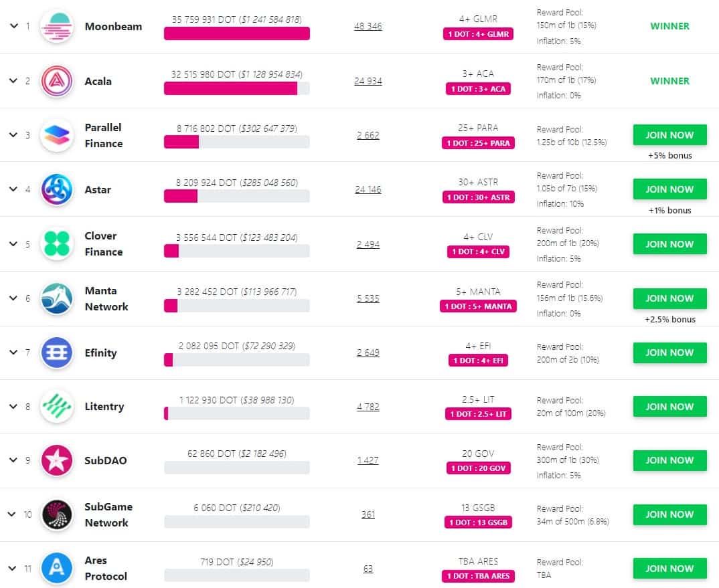Expand the Efinity row details
719x588 pixels.
click(x=14, y=353)
